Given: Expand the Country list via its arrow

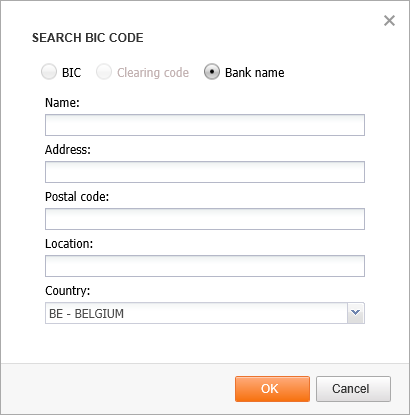Looking at the screenshot, I should [x=356, y=313].
